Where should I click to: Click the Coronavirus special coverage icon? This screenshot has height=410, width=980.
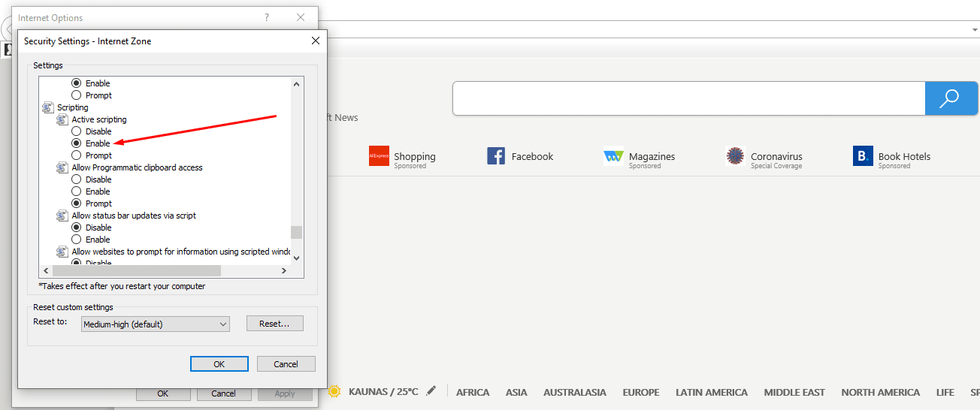735,156
